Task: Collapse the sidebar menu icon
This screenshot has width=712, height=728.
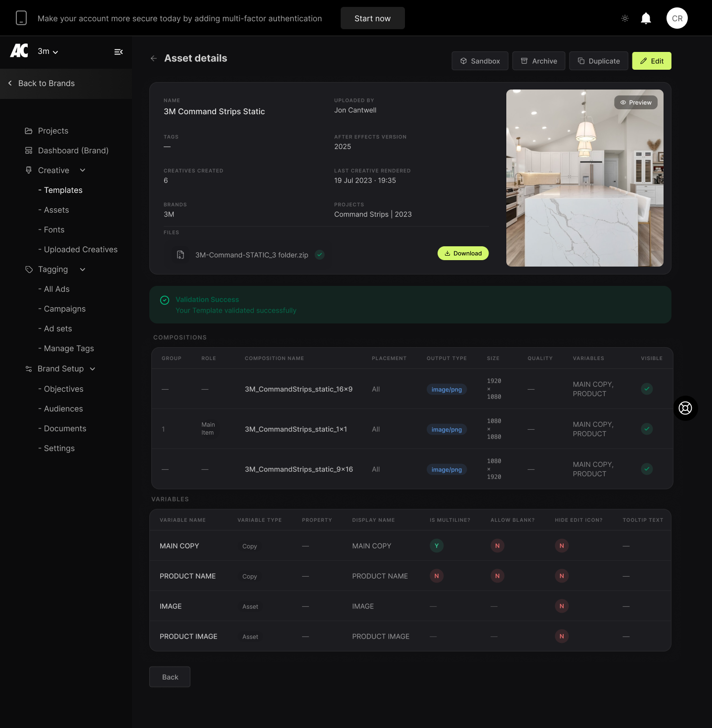Action: 119,52
